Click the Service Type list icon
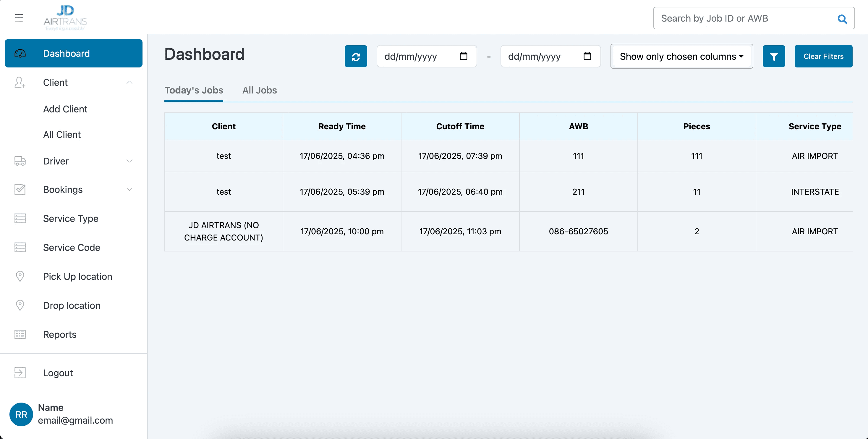The width and height of the screenshot is (868, 439). pyautogui.click(x=20, y=218)
